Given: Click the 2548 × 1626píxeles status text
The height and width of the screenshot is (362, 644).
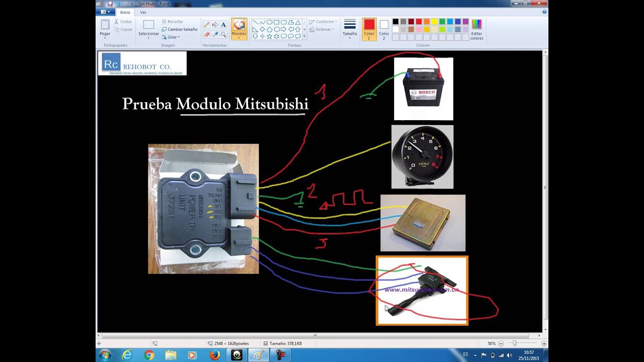Looking at the screenshot, I should [230, 343].
